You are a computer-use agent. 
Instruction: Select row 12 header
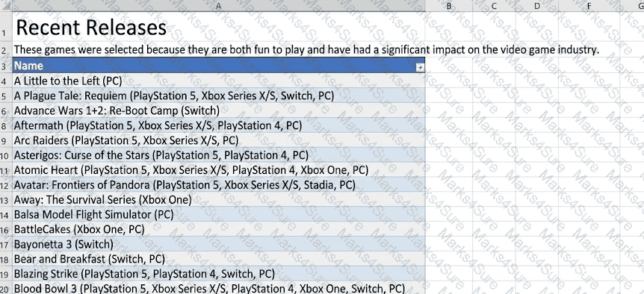6,185
